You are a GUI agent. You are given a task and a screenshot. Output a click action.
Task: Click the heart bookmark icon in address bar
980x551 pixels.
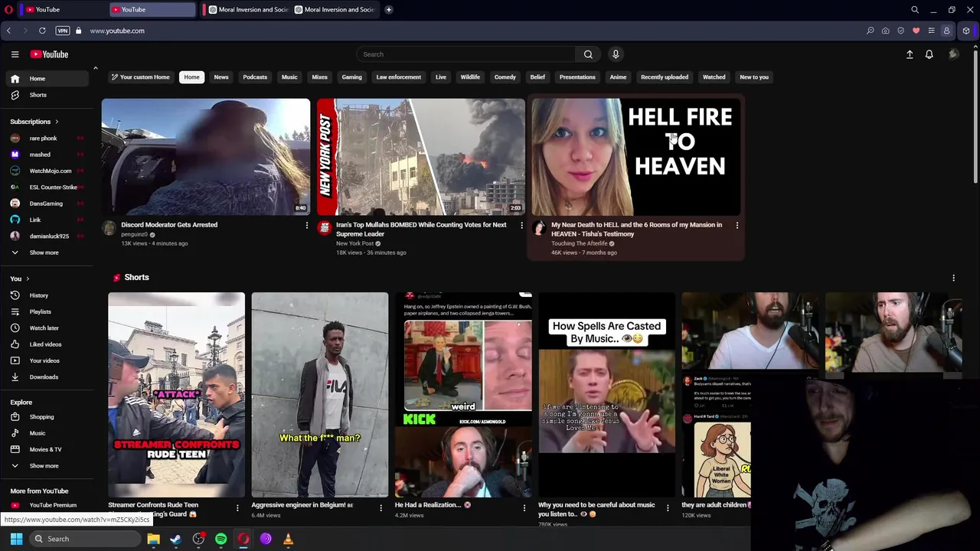[916, 31]
